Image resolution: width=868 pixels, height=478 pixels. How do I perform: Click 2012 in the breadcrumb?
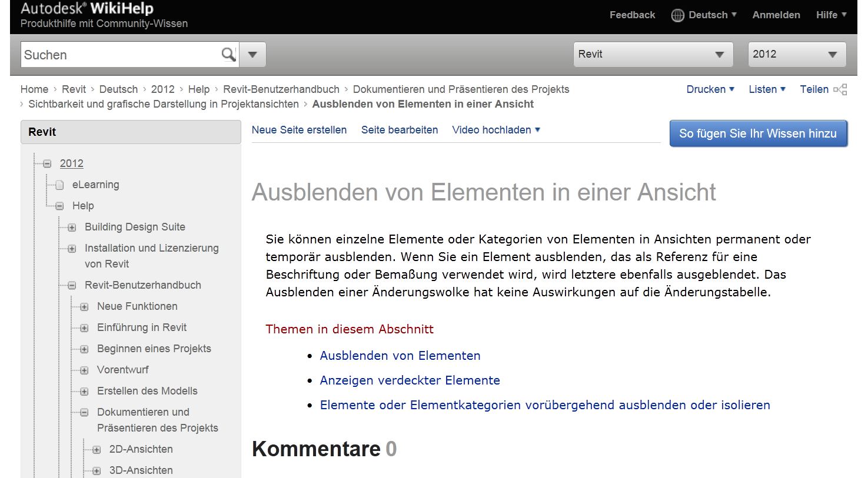162,89
